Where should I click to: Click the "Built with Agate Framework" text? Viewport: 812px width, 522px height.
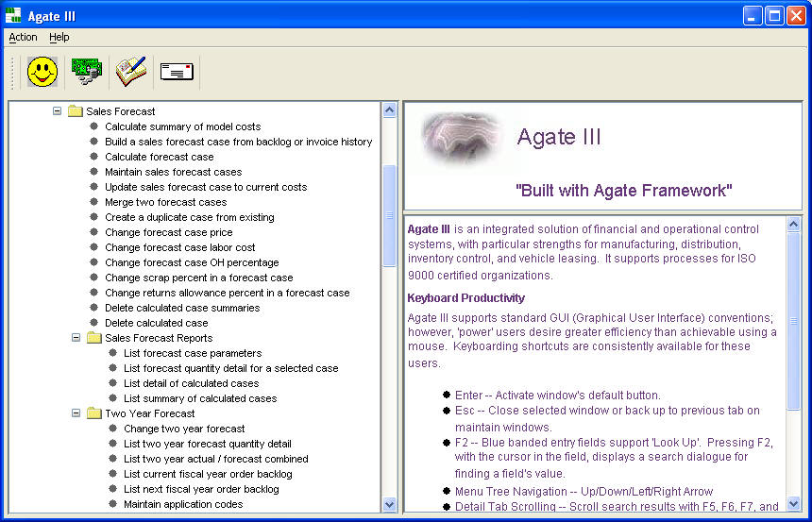click(624, 190)
